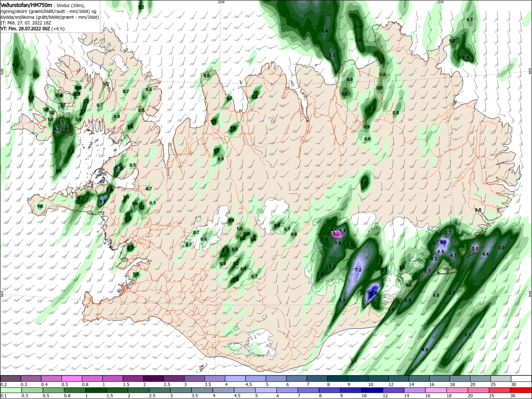Click the 'IT: Mið. 27. 07. 2022 18Z' line
The height and width of the screenshot is (399, 532).
pos(26,23)
